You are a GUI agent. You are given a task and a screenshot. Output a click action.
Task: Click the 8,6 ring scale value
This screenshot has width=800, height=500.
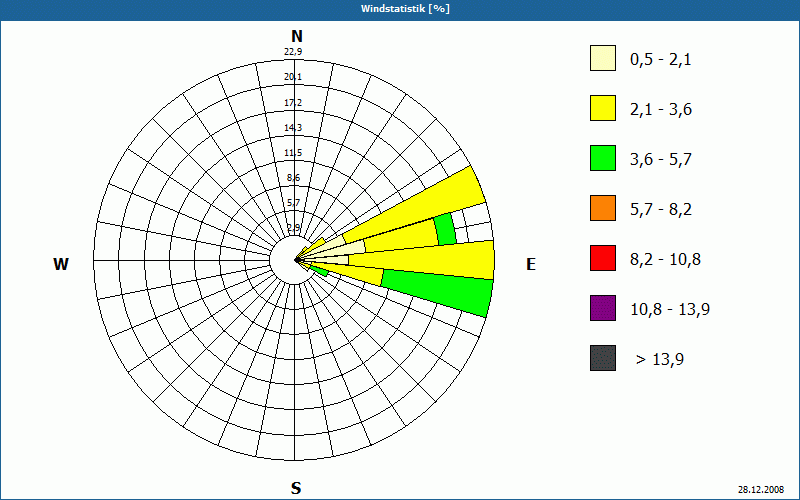293,178
